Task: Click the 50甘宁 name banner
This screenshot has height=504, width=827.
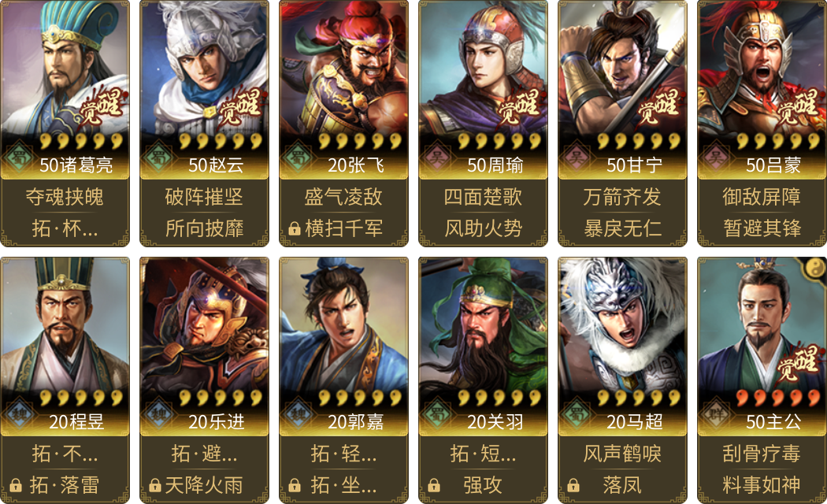Action: pos(622,165)
